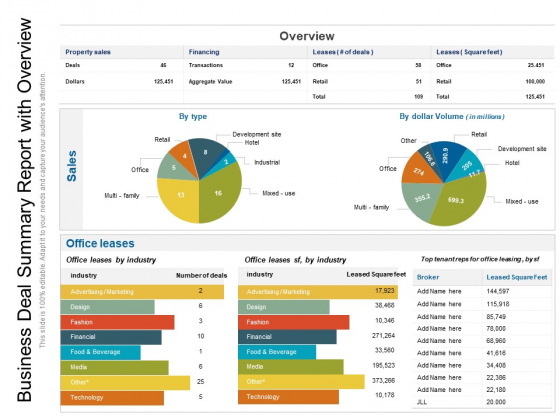Image resolution: width=560 pixels, height=420 pixels.
Task: Click the 355.2 Multi-family dollar volume slice
Action: coord(421,199)
